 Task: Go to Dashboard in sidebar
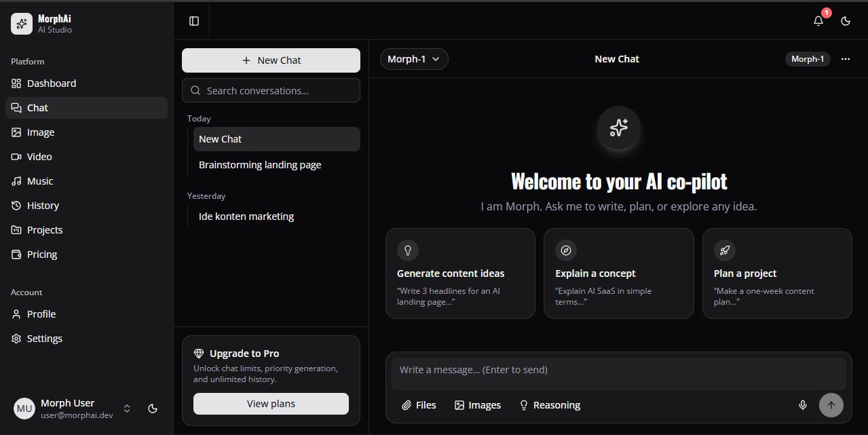point(86,83)
